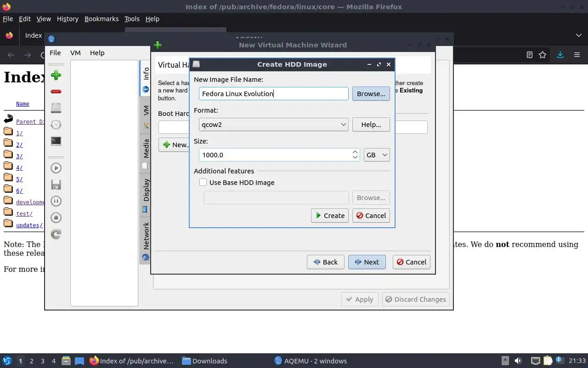The height and width of the screenshot is (368, 588).
Task: Switch to the Info vertical tab in AQEMU
Action: tap(146, 78)
